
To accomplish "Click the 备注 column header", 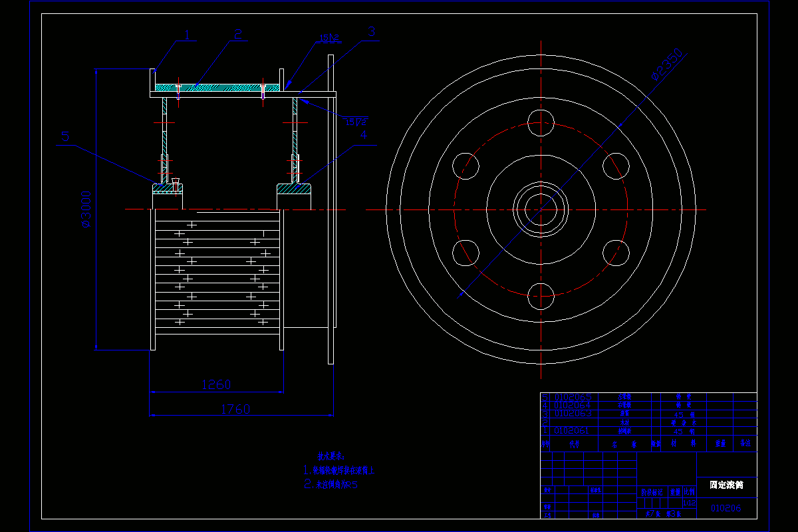I will tap(745, 443).
